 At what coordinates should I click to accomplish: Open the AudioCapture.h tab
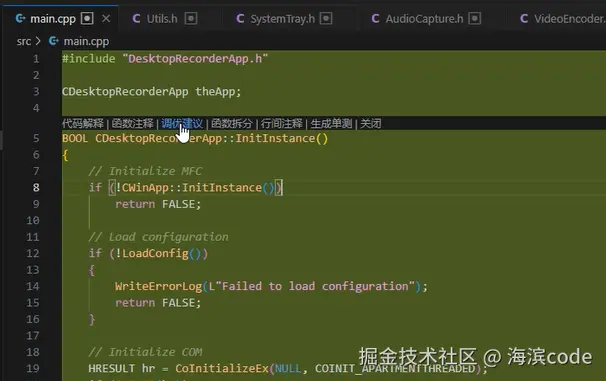[x=424, y=19]
